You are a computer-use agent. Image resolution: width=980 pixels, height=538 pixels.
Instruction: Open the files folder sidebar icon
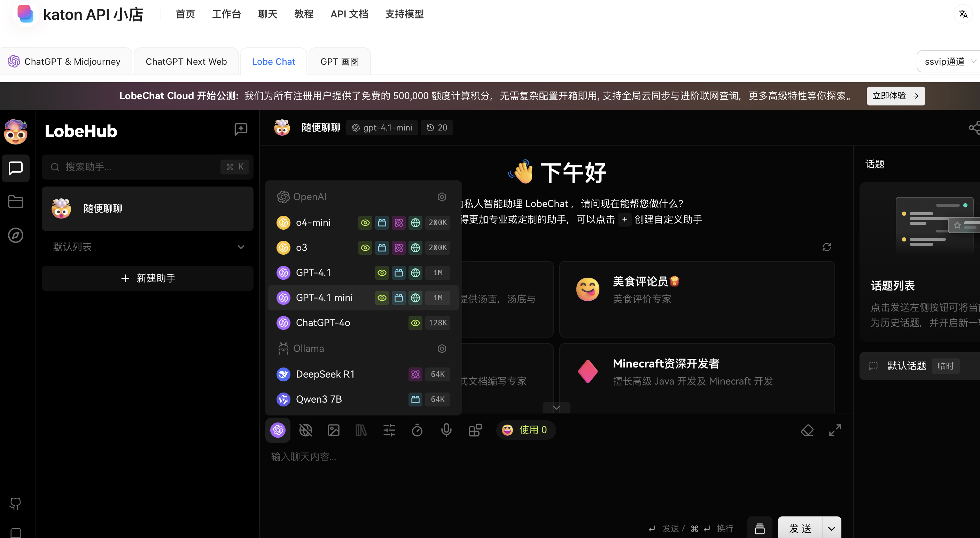coord(16,201)
